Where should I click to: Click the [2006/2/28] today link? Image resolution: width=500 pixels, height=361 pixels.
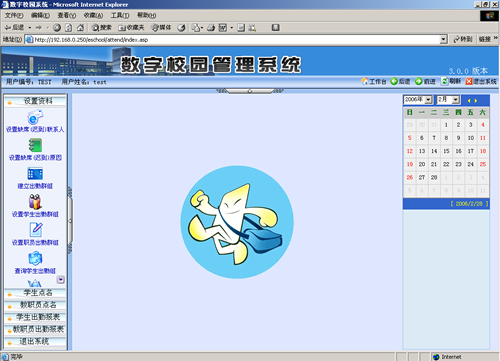469,204
